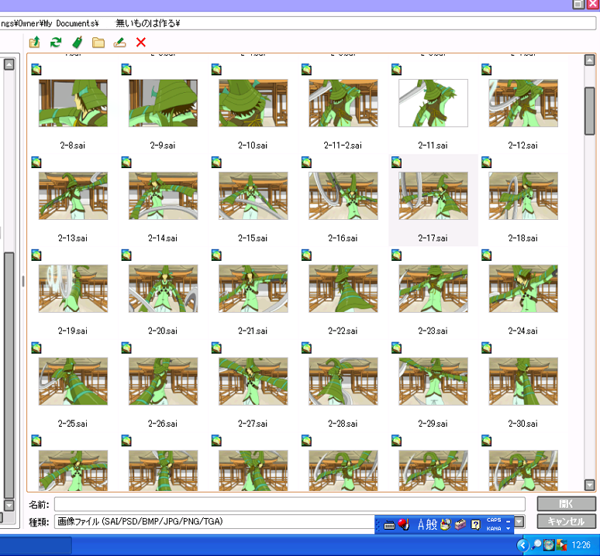This screenshot has height=556, width=600.
Task: Select thumbnail 2-15.sai
Action: 253,196
